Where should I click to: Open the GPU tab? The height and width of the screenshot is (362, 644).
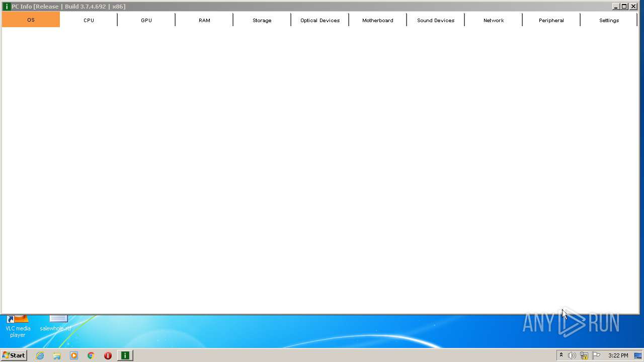146,20
